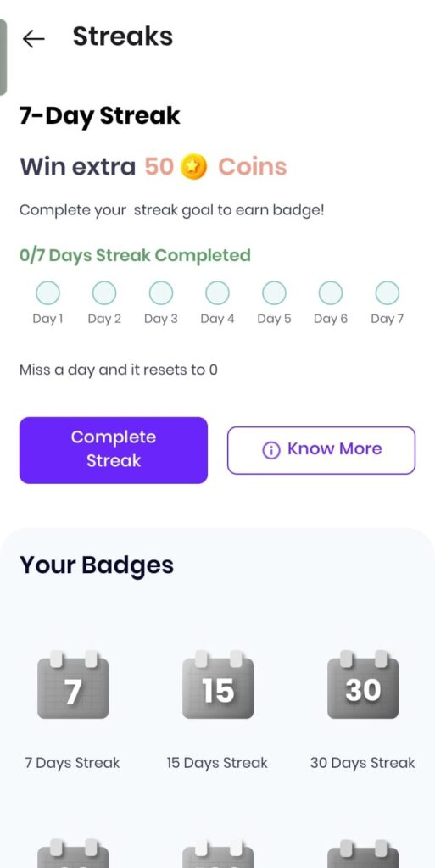
Task: Open the 15 Days Streak badge calendar
Action: tap(217, 685)
